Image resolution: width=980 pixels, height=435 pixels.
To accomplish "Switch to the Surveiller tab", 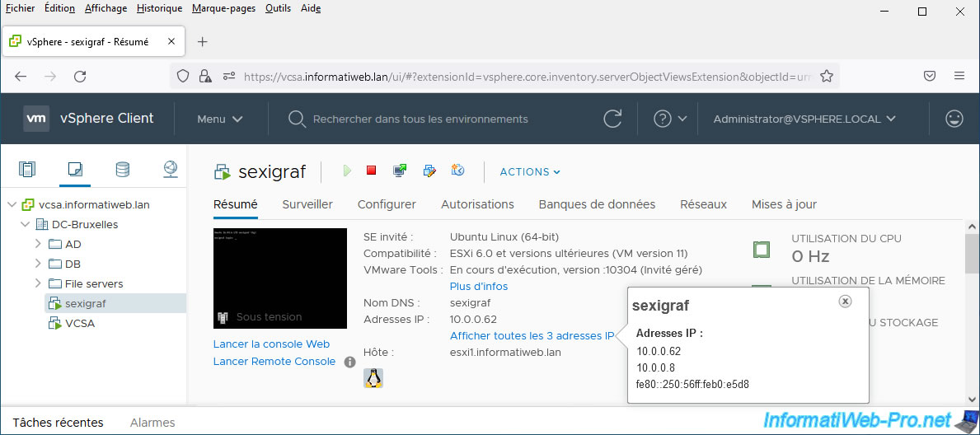I will click(307, 204).
